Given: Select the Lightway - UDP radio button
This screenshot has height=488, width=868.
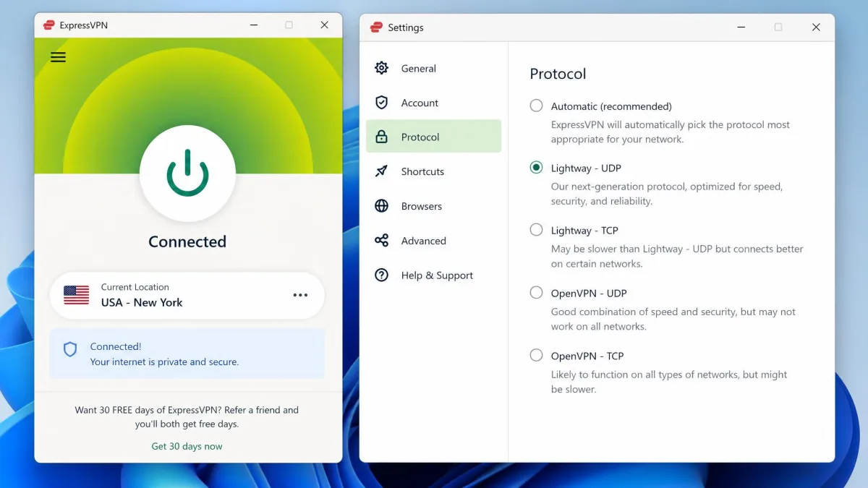Looking at the screenshot, I should click(536, 167).
